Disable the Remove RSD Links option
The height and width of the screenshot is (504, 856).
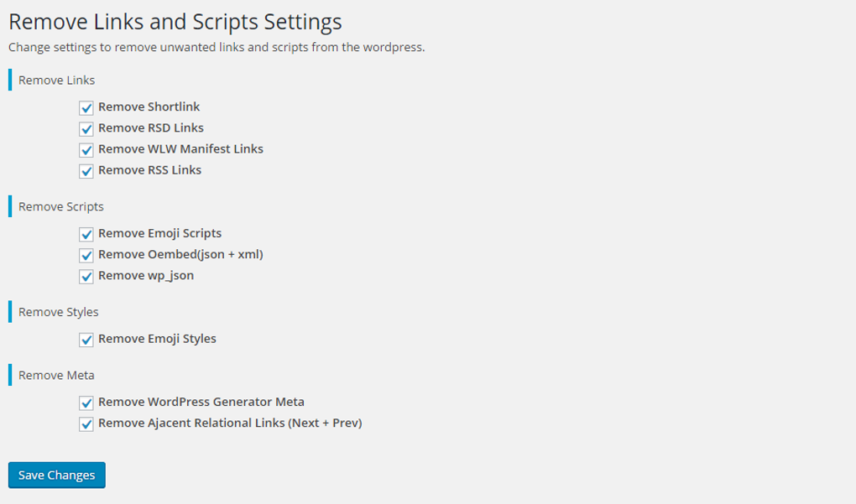[x=86, y=128]
